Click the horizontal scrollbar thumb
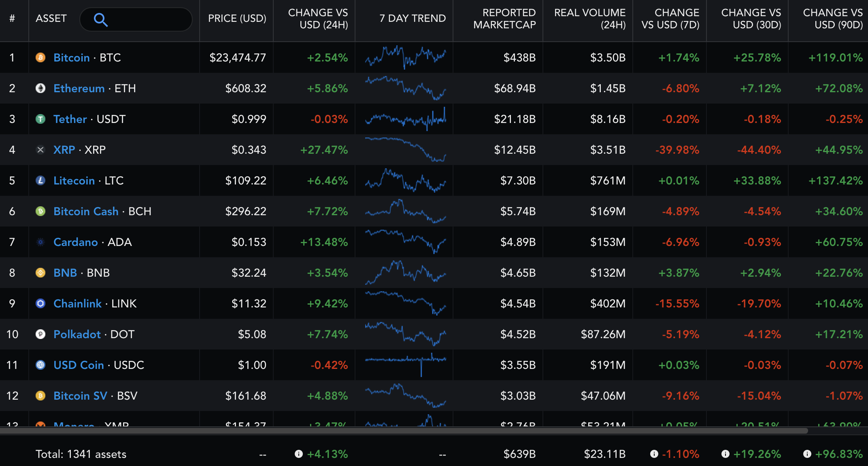This screenshot has height=466, width=868. pos(404,431)
